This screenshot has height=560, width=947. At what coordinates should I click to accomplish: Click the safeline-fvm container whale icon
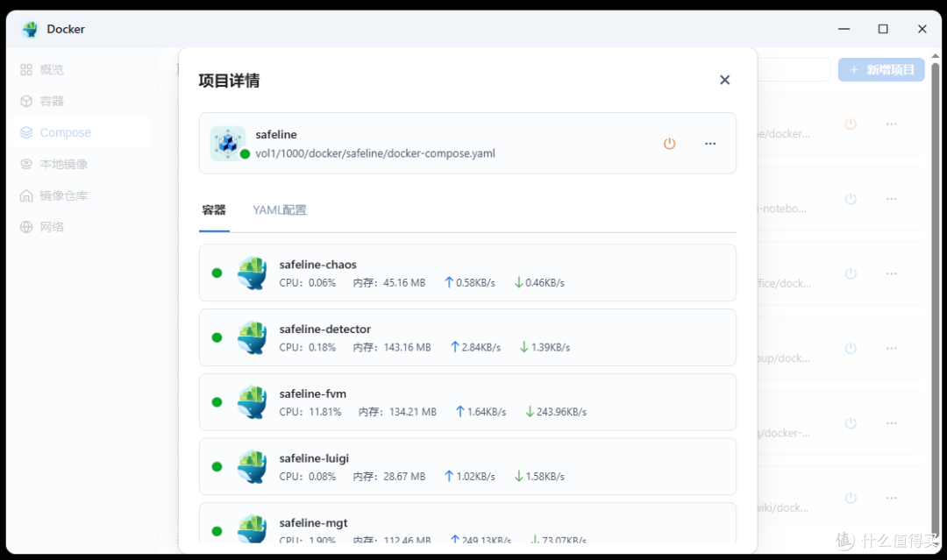[252, 402]
